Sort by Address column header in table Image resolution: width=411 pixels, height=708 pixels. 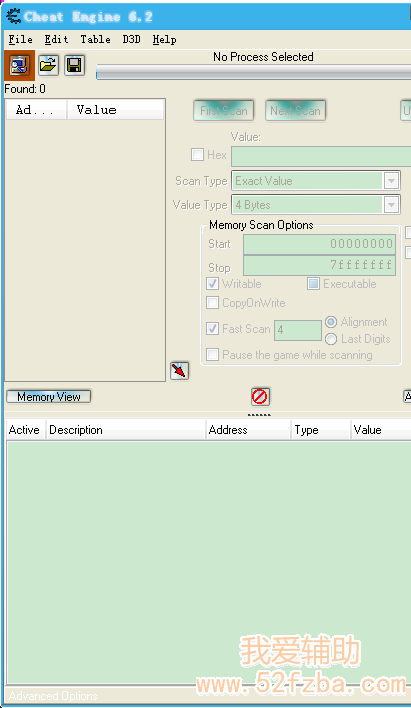[248, 430]
